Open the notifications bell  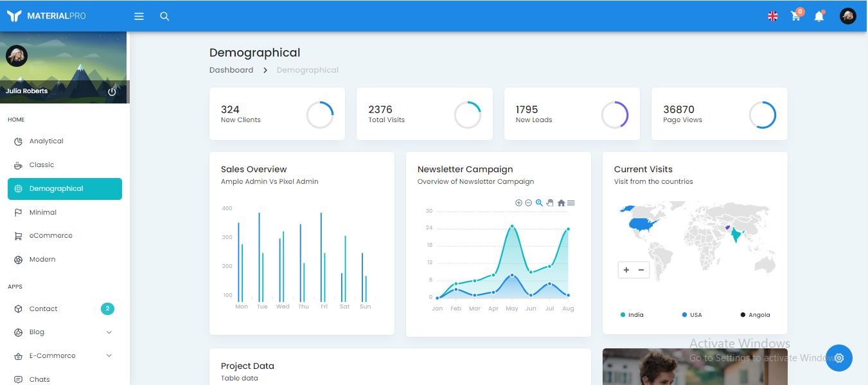(819, 16)
